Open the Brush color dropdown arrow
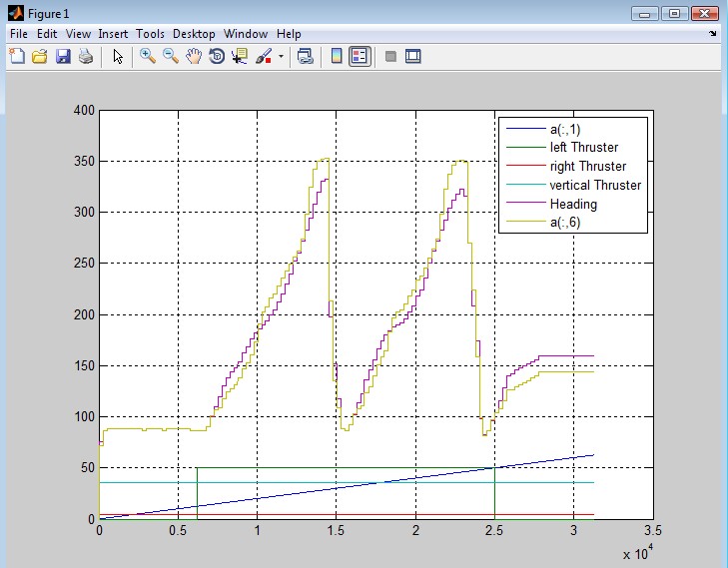The image size is (728, 568). pos(281,57)
